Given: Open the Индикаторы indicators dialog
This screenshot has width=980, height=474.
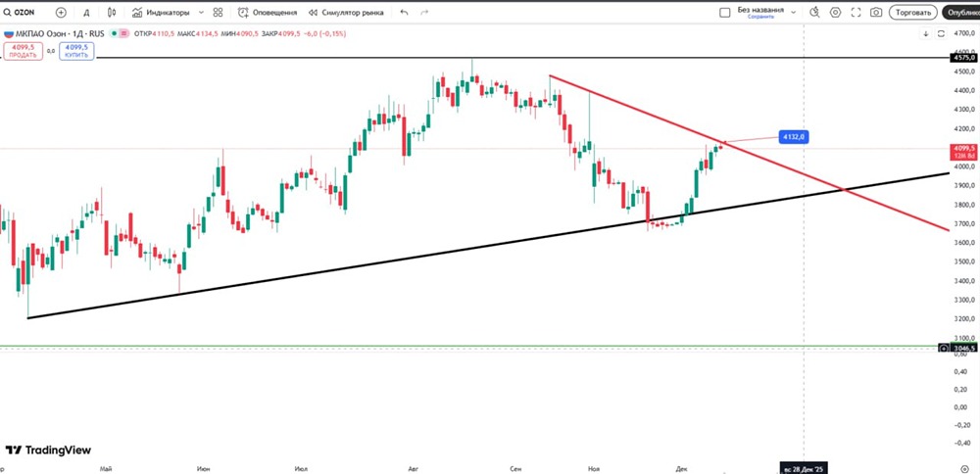Looking at the screenshot, I should tap(160, 12).
